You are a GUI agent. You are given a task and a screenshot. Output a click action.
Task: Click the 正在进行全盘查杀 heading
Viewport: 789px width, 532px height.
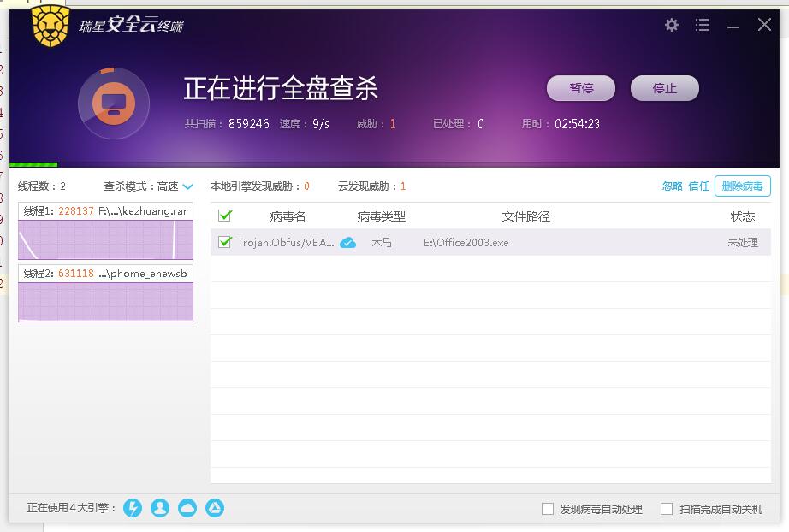281,88
